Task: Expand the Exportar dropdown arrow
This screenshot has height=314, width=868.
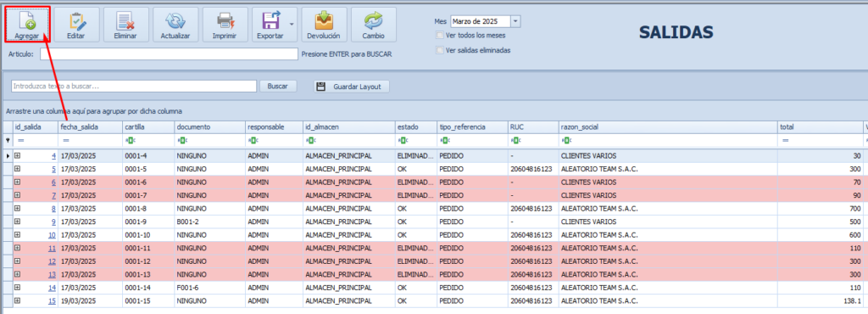Action: (292, 25)
